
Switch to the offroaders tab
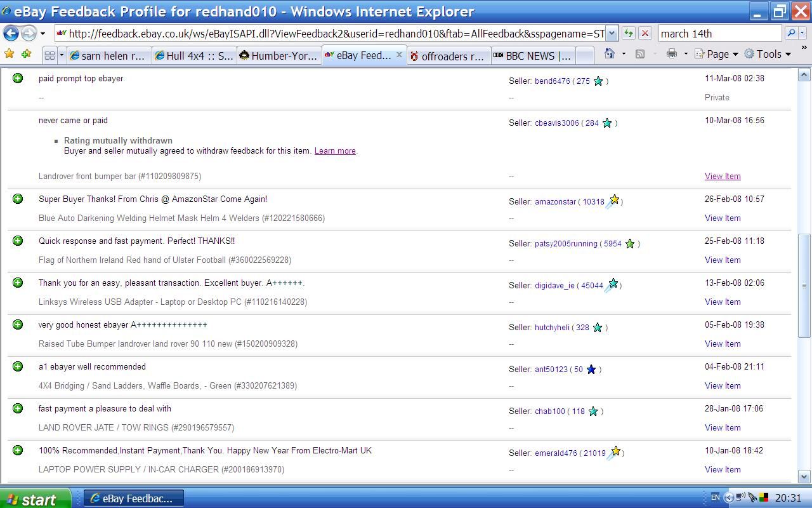tap(449, 56)
